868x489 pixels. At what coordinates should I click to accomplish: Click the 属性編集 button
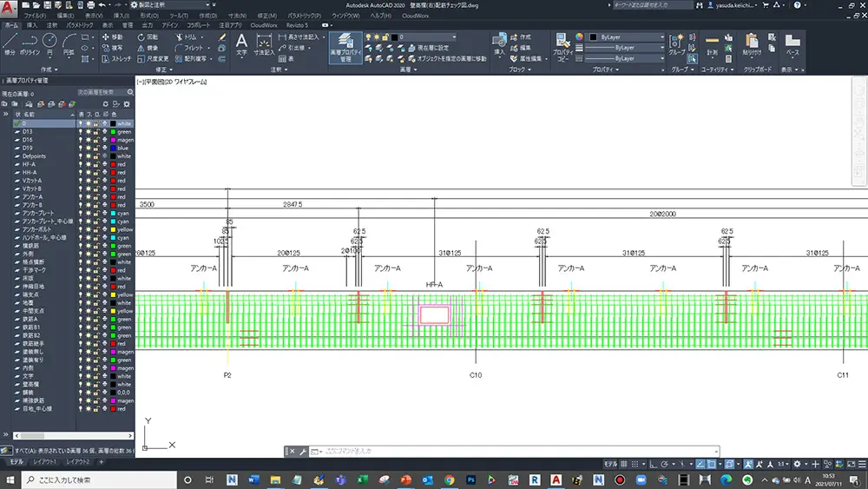pyautogui.click(x=527, y=59)
